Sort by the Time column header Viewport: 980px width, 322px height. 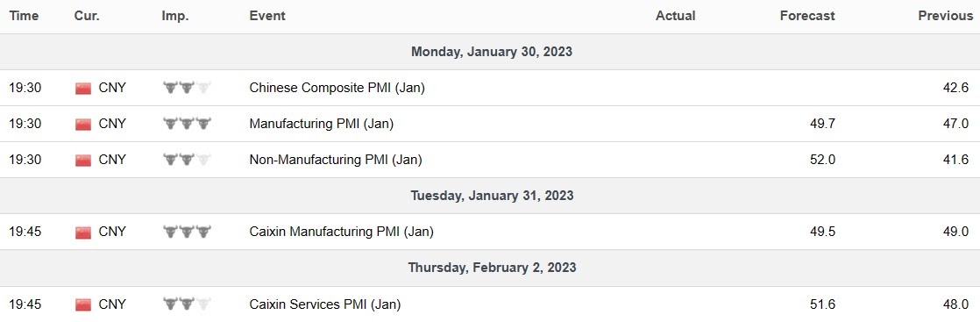24,17
